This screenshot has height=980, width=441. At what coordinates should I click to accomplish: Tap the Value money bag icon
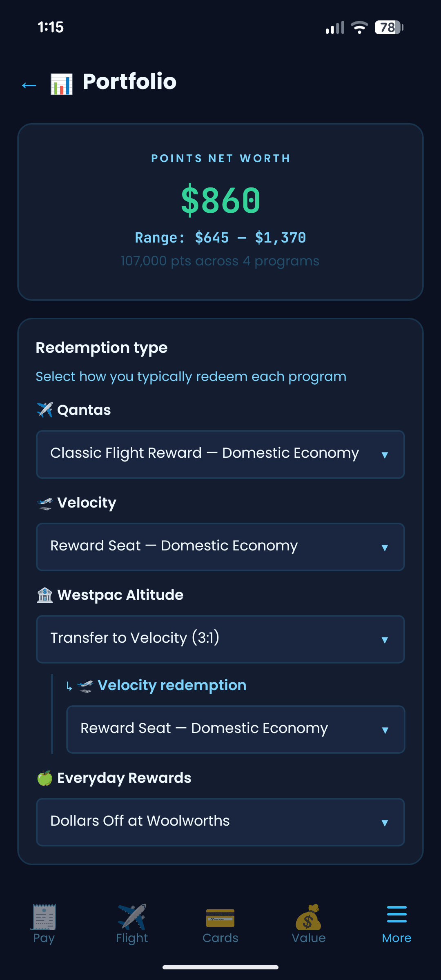pos(308,917)
